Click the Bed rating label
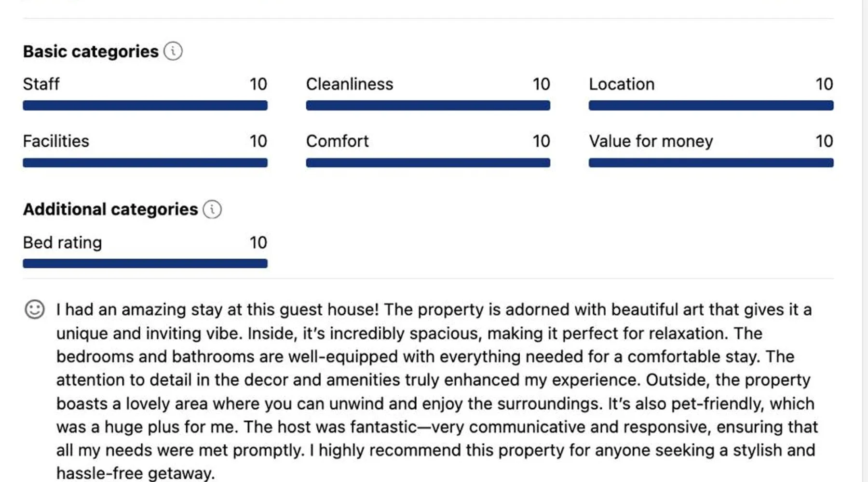The width and height of the screenshot is (868, 482). [x=63, y=242]
